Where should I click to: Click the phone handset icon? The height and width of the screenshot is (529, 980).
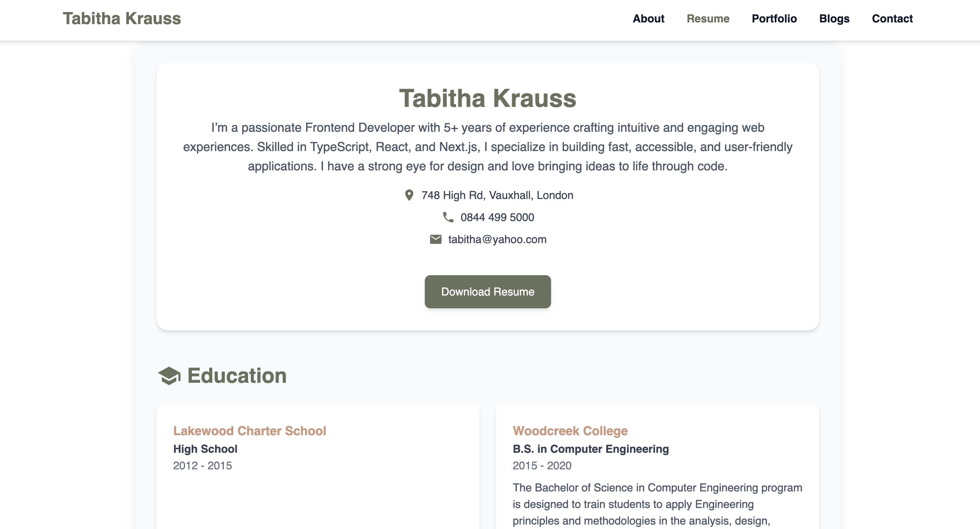tap(448, 217)
